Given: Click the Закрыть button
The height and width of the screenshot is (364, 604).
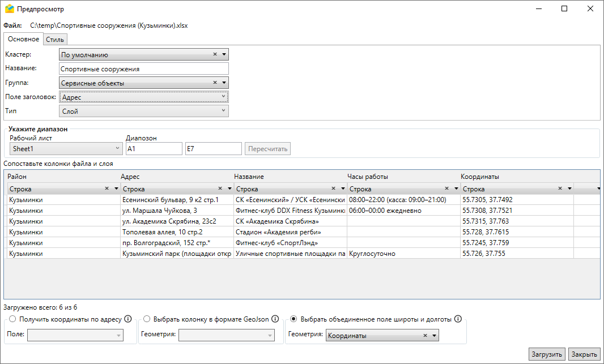Looking at the screenshot, I should tap(584, 354).
